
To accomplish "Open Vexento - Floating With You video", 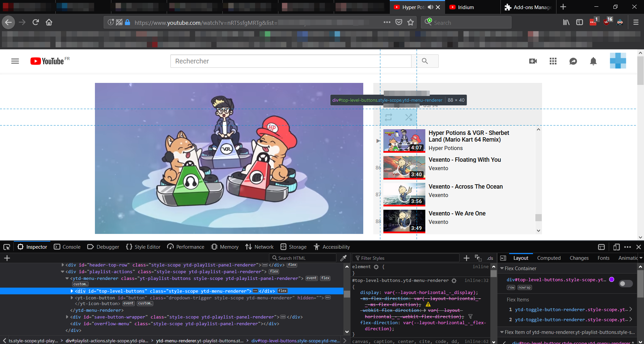I will (x=465, y=160).
